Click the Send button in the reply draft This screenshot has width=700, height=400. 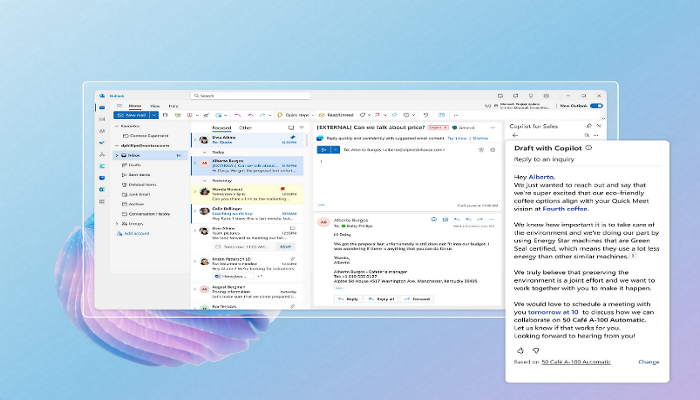click(324, 150)
